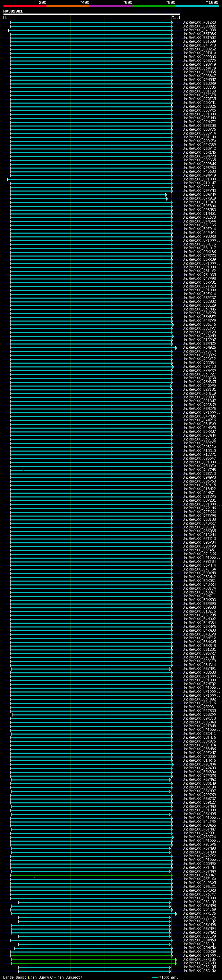
Task: Select hit label UniRef100_A1CSY1
Action: click(199, 455)
